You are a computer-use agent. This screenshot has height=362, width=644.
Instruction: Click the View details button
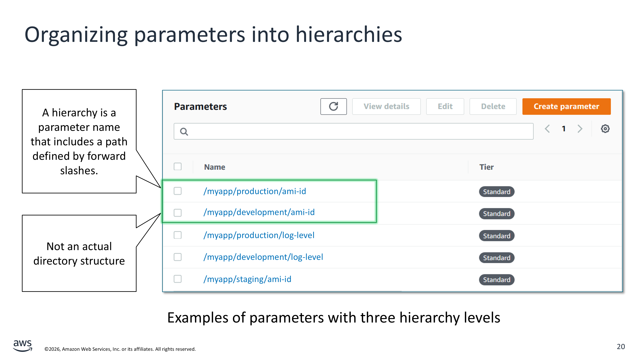386,106
